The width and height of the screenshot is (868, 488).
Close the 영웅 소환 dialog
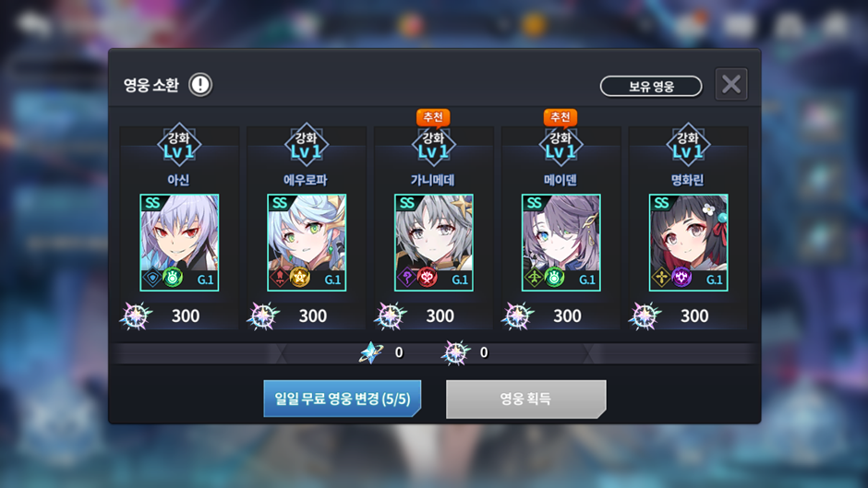coord(731,84)
